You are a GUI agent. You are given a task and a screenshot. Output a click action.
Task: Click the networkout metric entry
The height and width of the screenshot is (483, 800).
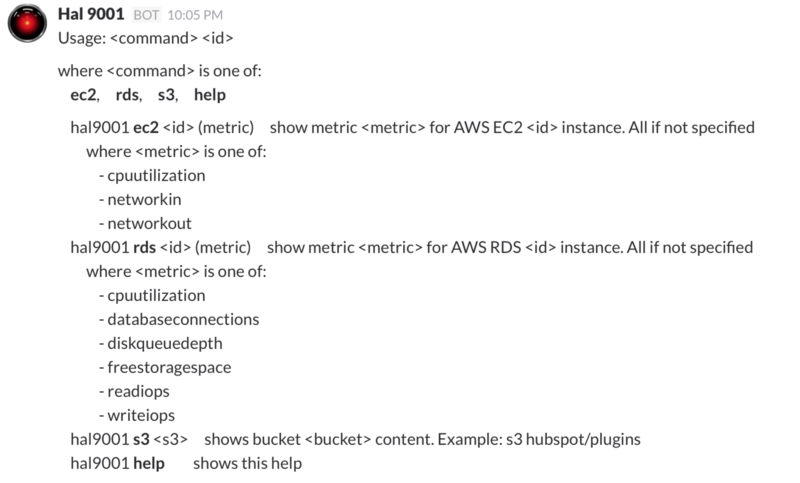coord(145,223)
